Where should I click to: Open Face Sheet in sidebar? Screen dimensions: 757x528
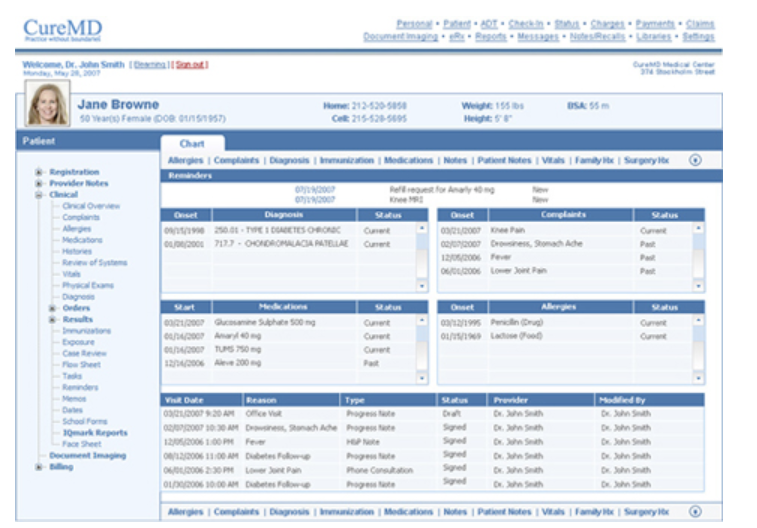pyautogui.click(x=82, y=444)
